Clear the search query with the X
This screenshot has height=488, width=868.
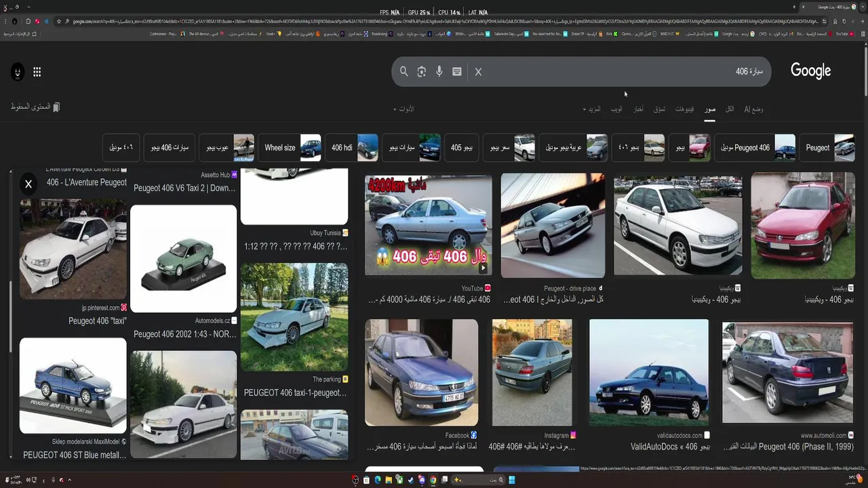478,72
